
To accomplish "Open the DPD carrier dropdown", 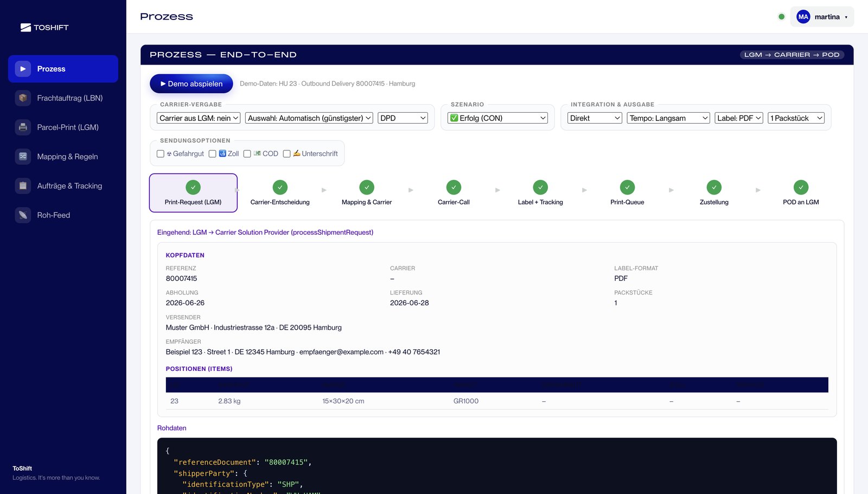I will point(403,118).
